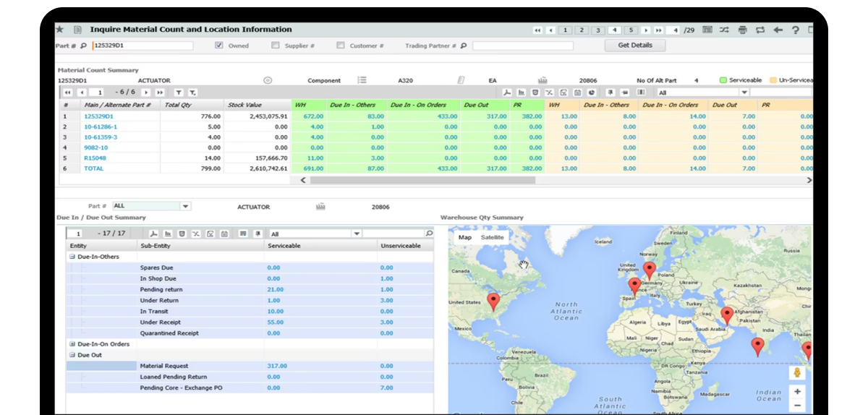
Task: Click the warehouse icon next to 20806 in summary row
Action: [542, 80]
